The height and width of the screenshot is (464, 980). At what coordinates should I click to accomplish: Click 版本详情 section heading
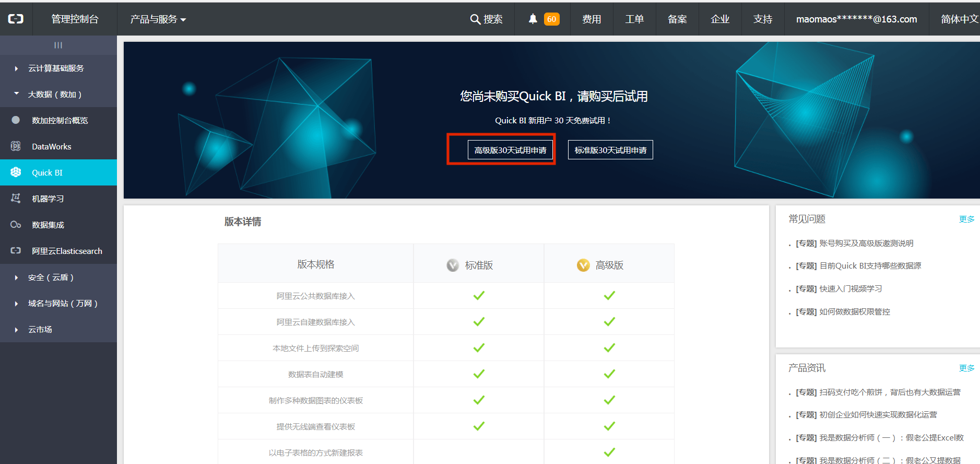(x=243, y=222)
